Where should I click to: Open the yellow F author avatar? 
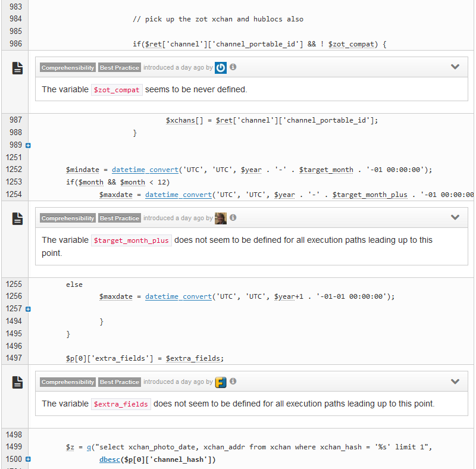221,382
